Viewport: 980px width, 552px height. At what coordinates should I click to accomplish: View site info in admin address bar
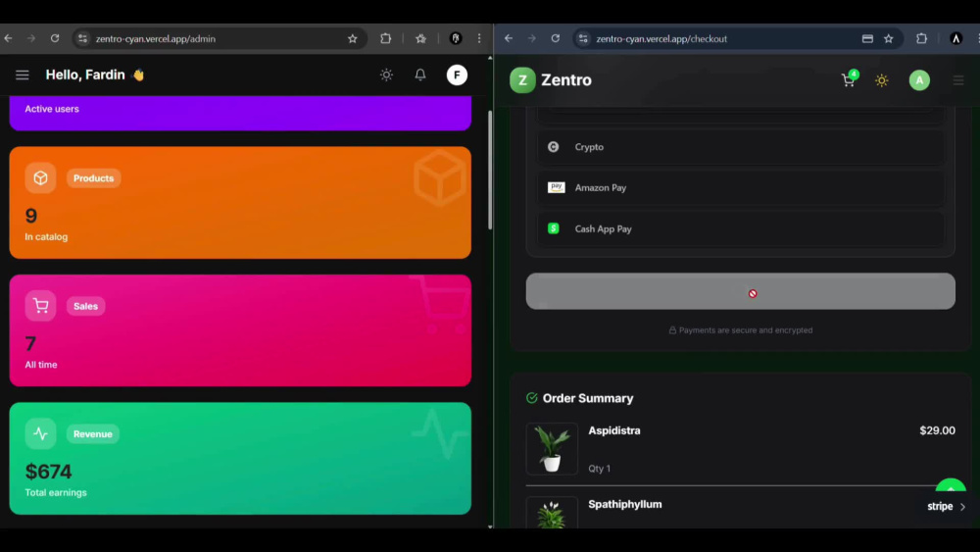[82, 39]
